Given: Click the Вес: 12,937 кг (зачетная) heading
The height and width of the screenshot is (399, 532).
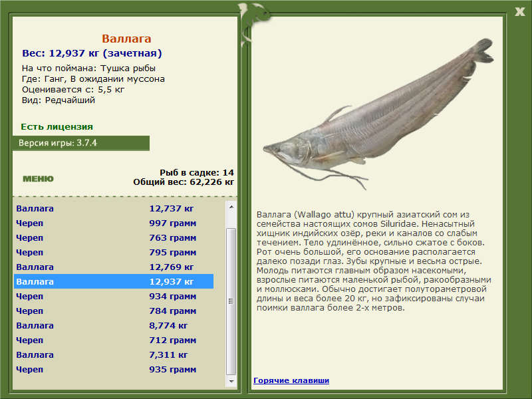Looking at the screenshot, I should click(x=92, y=53).
